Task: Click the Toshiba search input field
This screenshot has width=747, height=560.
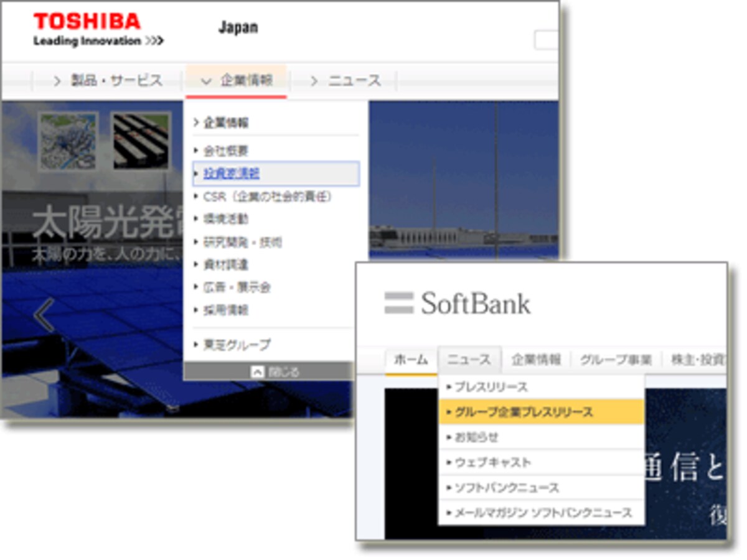Action: point(546,40)
